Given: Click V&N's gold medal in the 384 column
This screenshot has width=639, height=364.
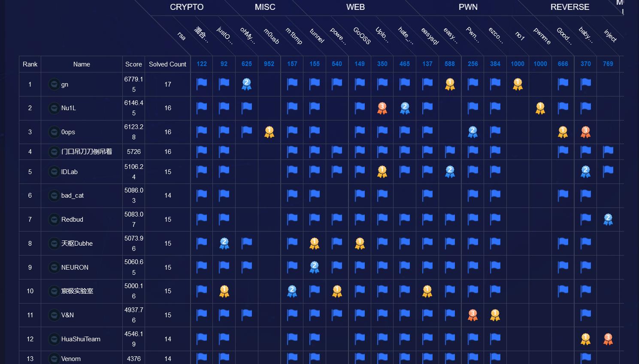Looking at the screenshot, I should [495, 315].
